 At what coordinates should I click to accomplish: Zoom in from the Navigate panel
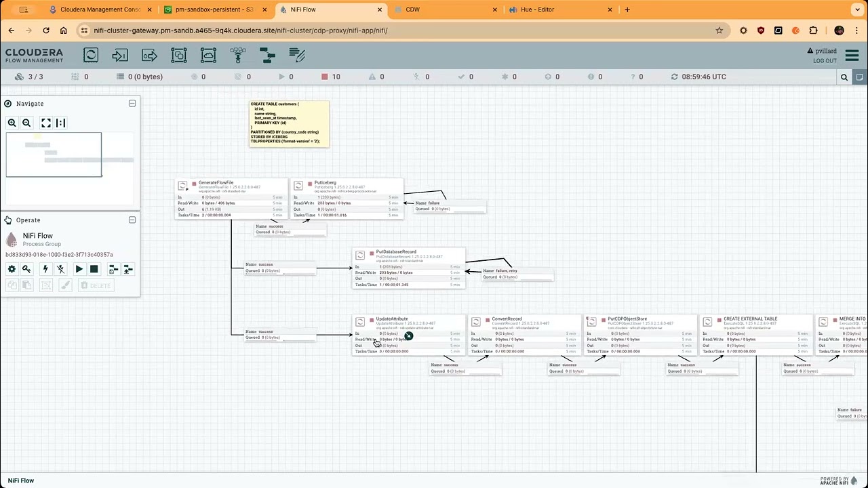point(12,123)
